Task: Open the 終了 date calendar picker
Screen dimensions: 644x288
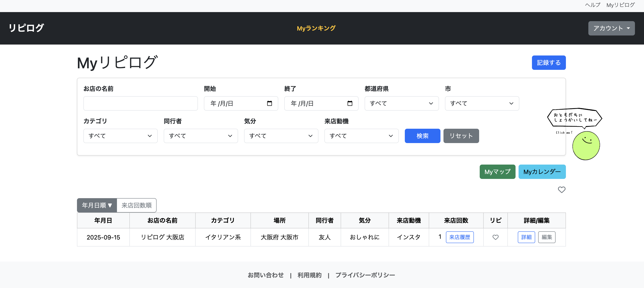Action: pyautogui.click(x=350, y=103)
